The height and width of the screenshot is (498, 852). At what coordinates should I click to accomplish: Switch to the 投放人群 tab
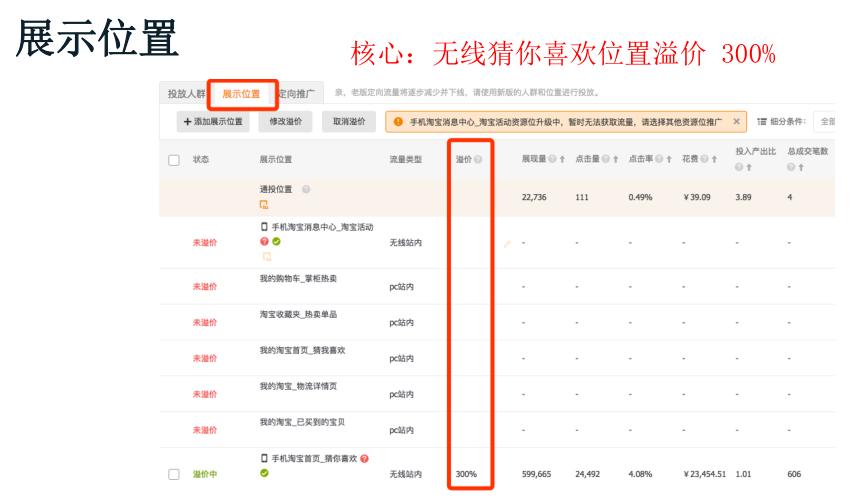[186, 93]
